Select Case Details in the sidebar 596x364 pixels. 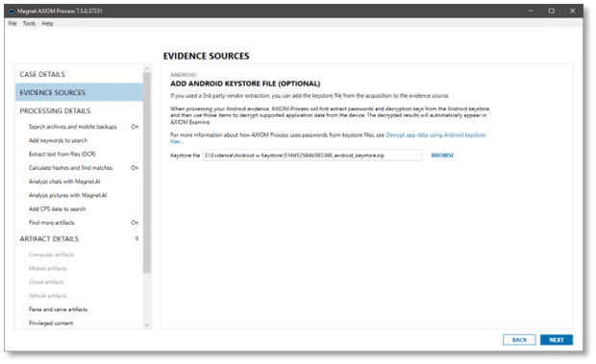point(79,74)
